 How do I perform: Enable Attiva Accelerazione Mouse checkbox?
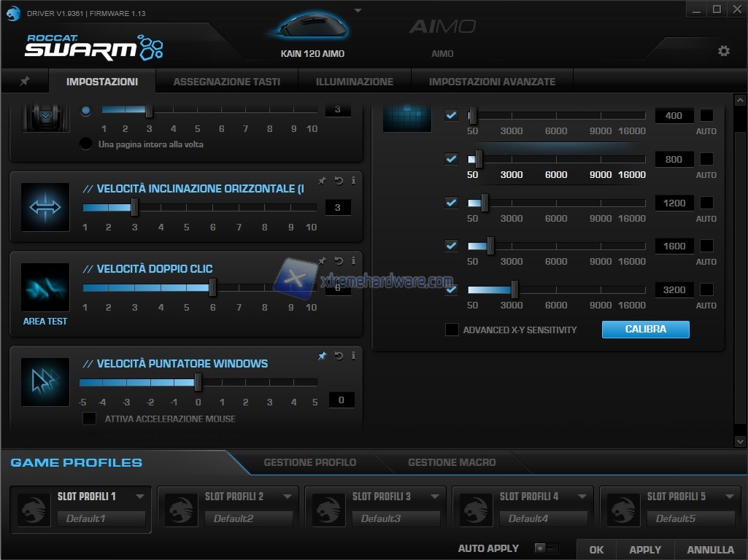tap(89, 419)
